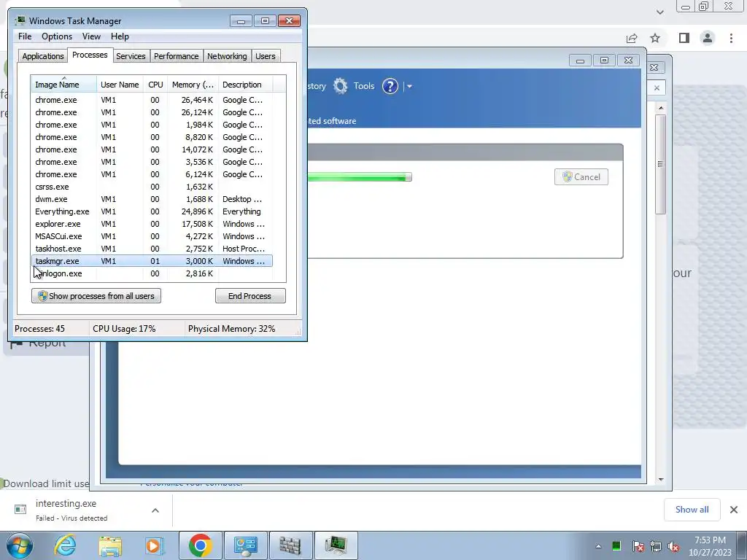Viewport: 747px width, 560px height.
Task: Open the Control Panel taskbar item
Action: pyautogui.click(x=245, y=545)
